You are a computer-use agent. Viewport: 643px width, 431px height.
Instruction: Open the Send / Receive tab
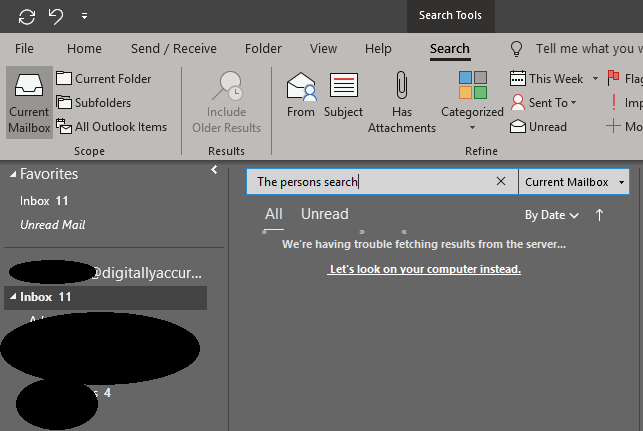coord(173,48)
